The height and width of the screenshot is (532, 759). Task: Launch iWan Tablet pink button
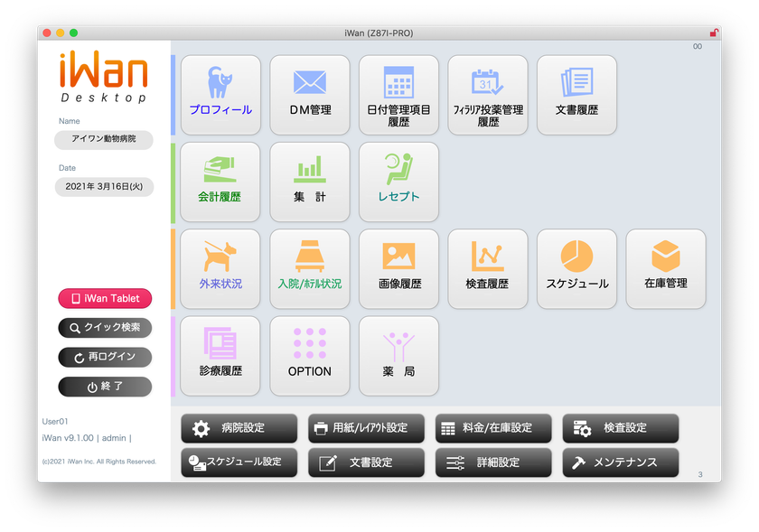[105, 298]
